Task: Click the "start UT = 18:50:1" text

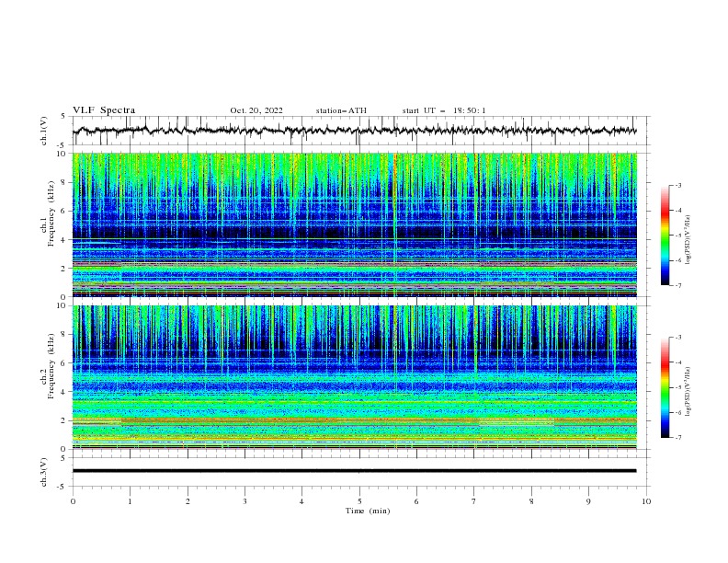Action: (444, 110)
